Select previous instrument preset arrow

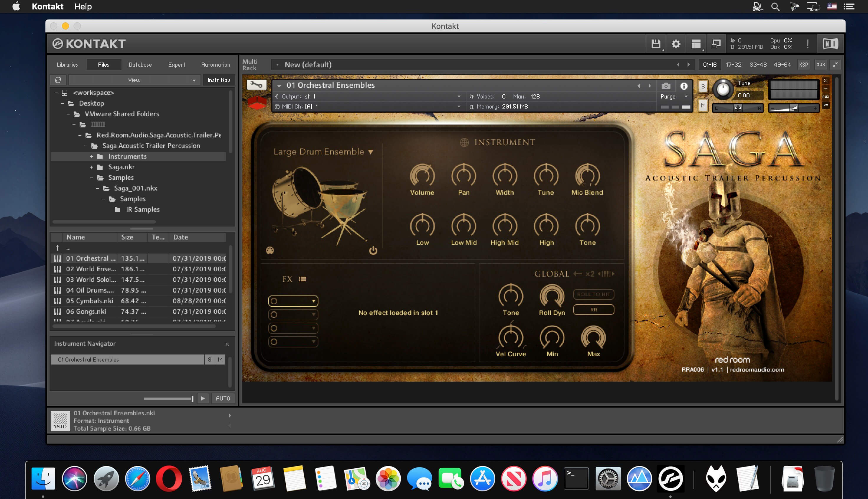point(639,86)
